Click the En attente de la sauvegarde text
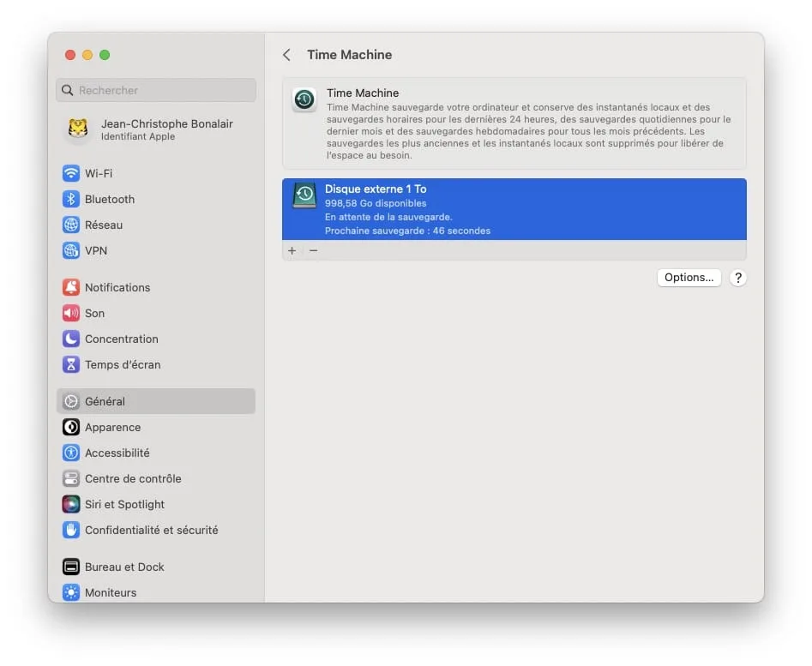812x666 pixels. pos(388,218)
